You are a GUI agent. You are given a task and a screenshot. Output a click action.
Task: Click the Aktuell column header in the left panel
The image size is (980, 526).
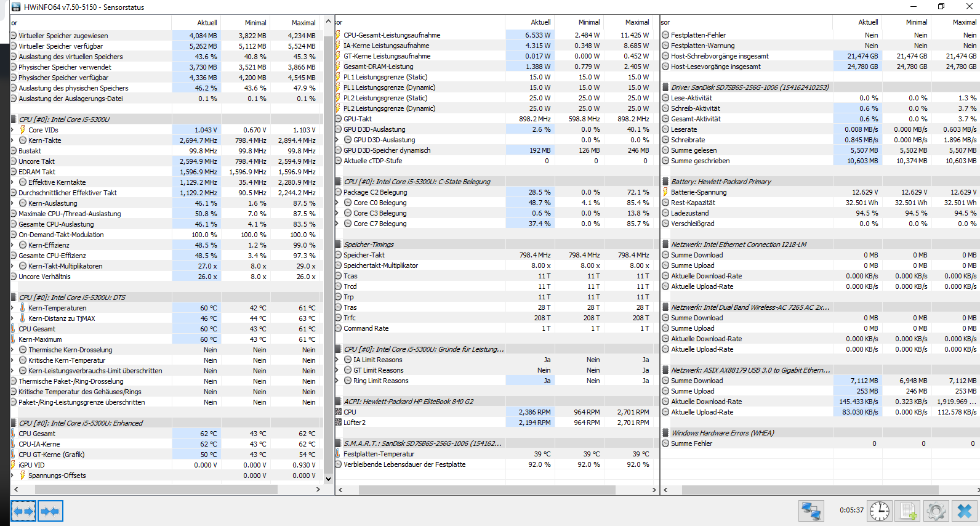(196, 23)
